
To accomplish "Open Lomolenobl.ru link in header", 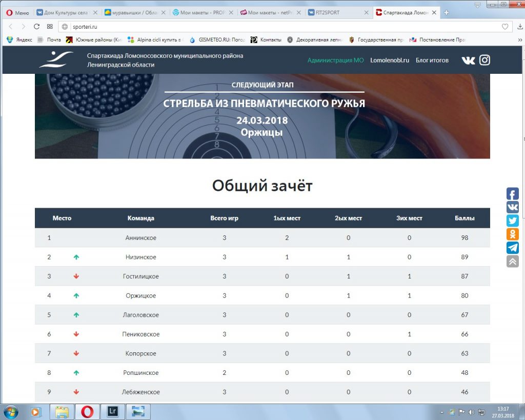I will [x=390, y=60].
